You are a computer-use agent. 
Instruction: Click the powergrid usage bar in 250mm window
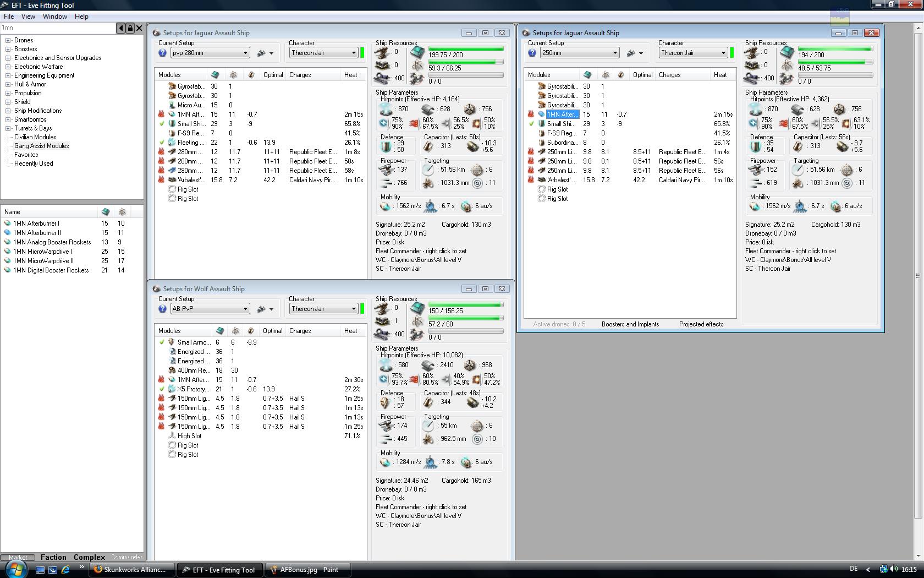point(835,62)
